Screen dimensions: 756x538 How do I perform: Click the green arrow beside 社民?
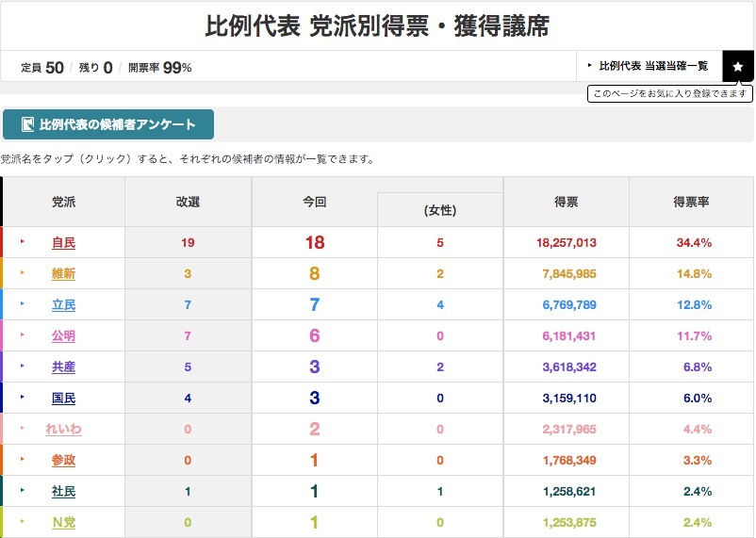click(x=23, y=490)
